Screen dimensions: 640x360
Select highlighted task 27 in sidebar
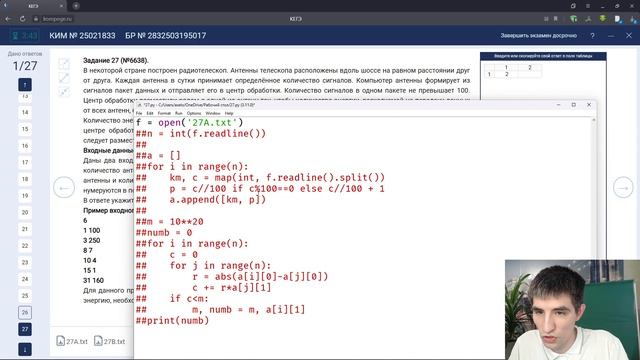coord(25,329)
